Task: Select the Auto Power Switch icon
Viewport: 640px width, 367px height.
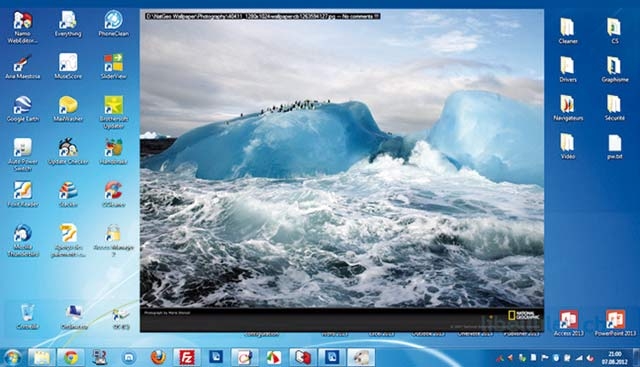Action: 22,155
